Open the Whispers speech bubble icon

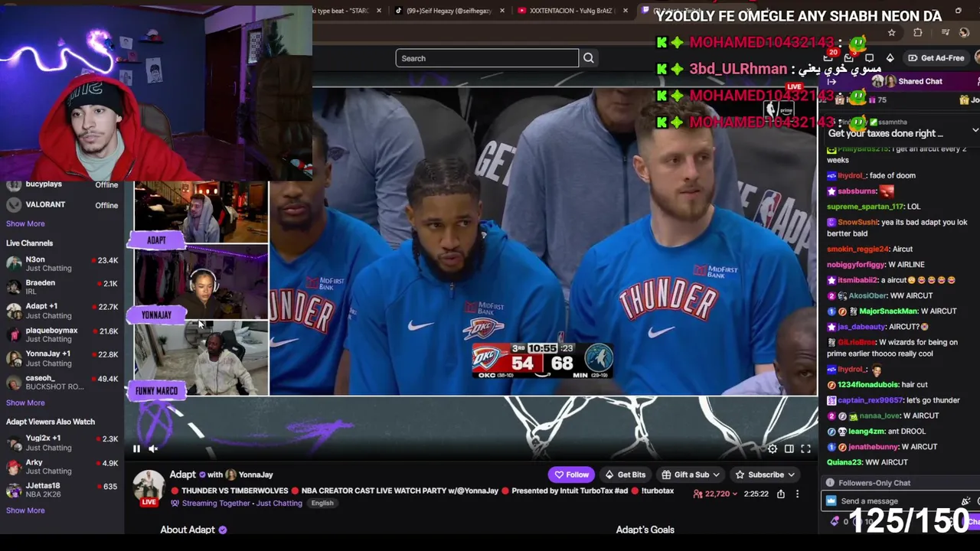tap(869, 58)
